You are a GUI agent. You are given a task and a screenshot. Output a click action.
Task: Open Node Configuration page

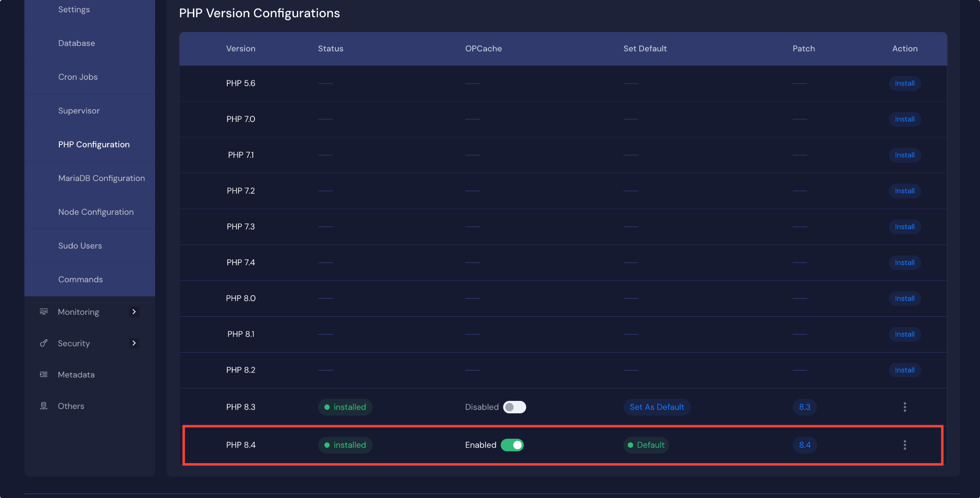tap(96, 212)
